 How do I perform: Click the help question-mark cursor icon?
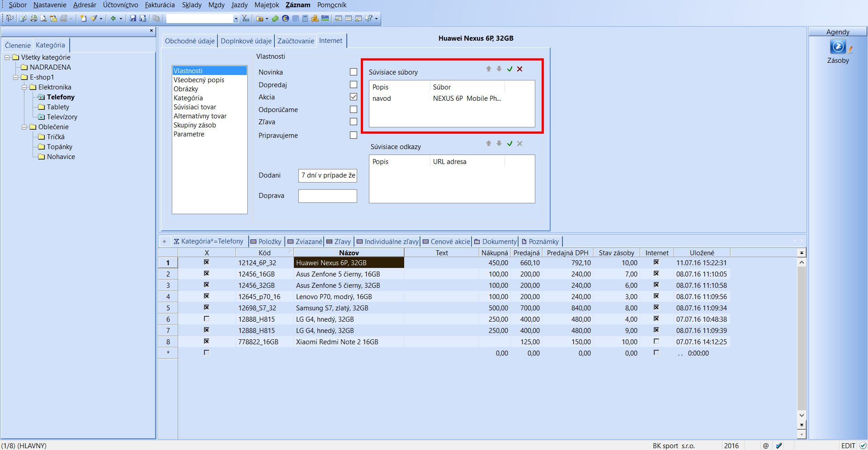369,18
